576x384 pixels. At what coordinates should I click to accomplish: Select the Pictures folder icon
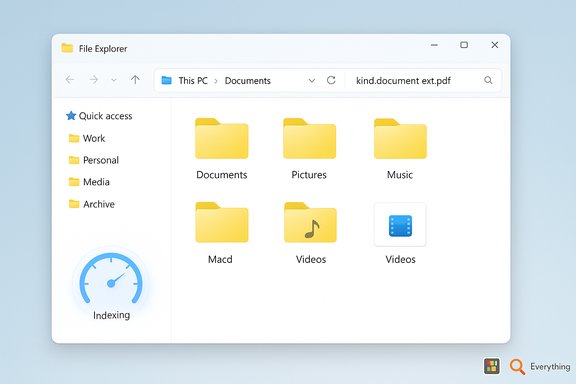pyautogui.click(x=309, y=139)
